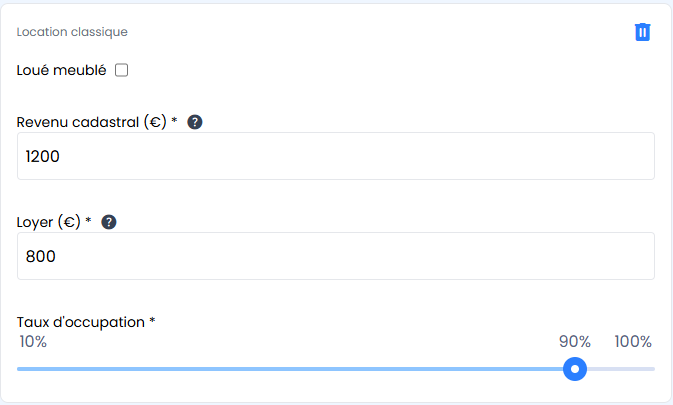This screenshot has width=673, height=405.
Task: Delete the Location classique entry with trash icon
Action: 643,32
